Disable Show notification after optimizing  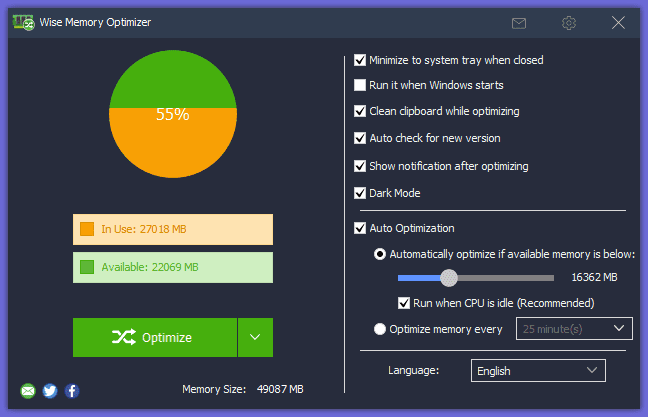click(360, 166)
